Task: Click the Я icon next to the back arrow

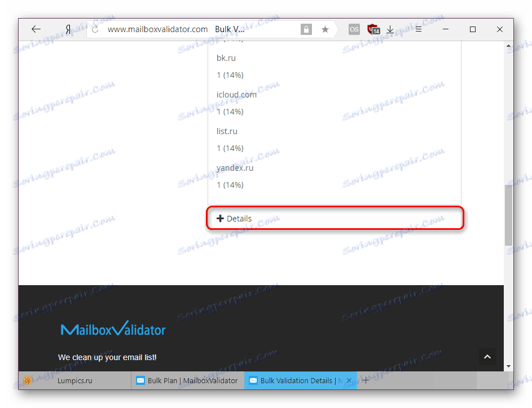Action: pos(67,29)
